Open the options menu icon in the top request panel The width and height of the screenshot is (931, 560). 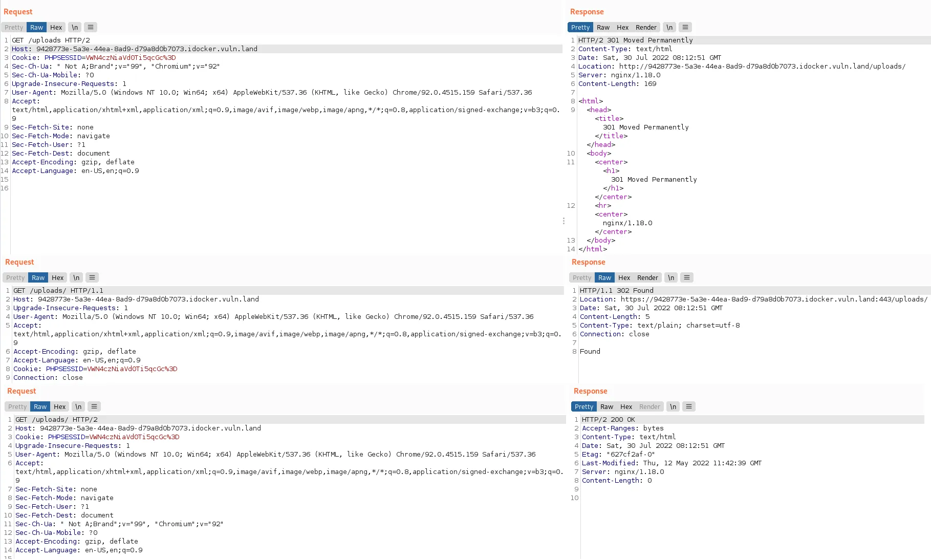coord(91,27)
